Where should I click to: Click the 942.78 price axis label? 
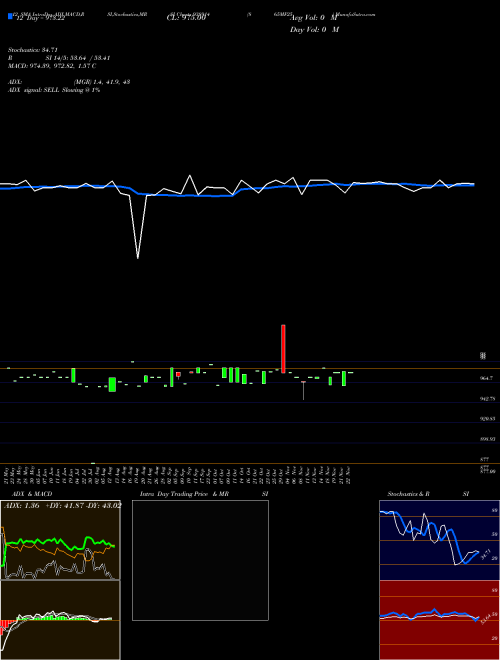pyautogui.click(x=487, y=399)
